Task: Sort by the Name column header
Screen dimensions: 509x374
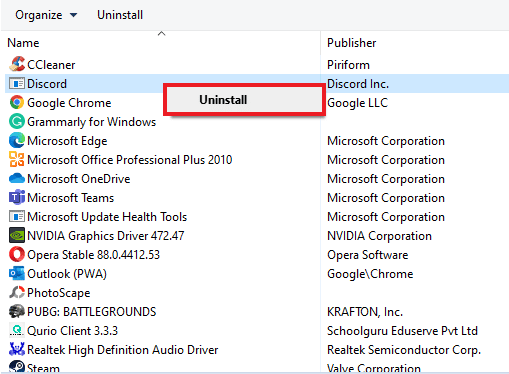Action: coord(23,43)
